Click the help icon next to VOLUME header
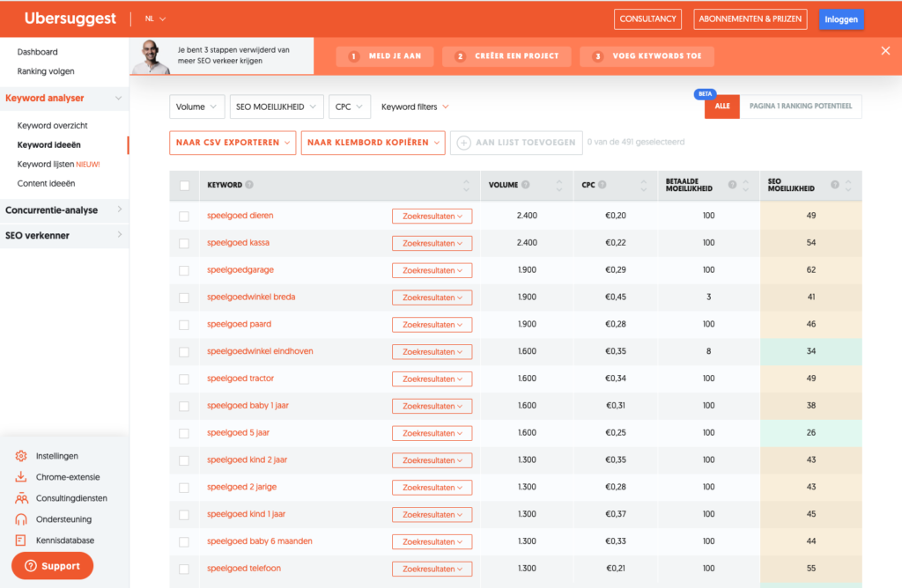The height and width of the screenshot is (588, 902). coord(526,185)
